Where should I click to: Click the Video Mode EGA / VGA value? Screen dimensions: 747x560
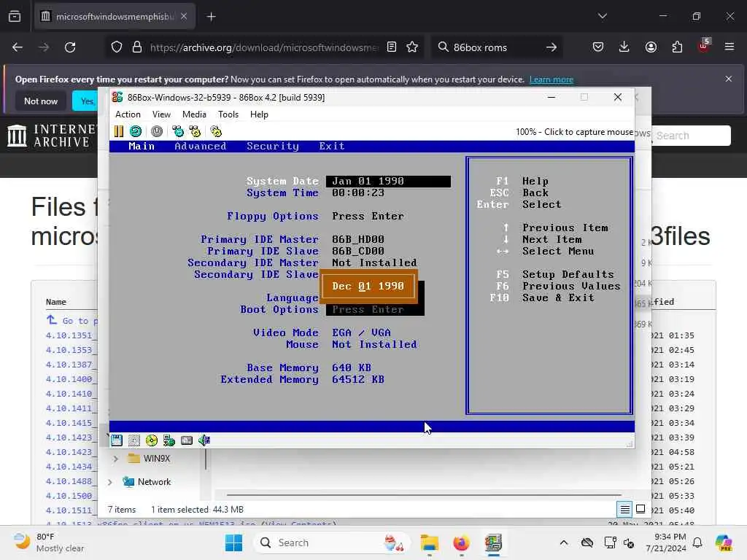tap(361, 332)
